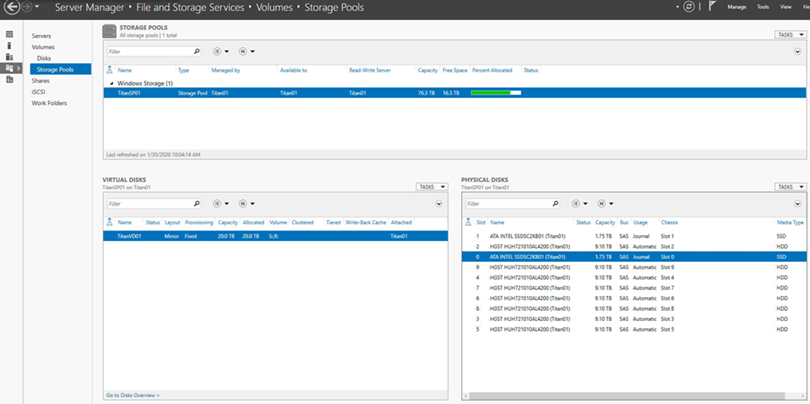Image resolution: width=810 pixels, height=404 pixels.
Task: Click the Physical Disks filter box
Action: point(508,204)
